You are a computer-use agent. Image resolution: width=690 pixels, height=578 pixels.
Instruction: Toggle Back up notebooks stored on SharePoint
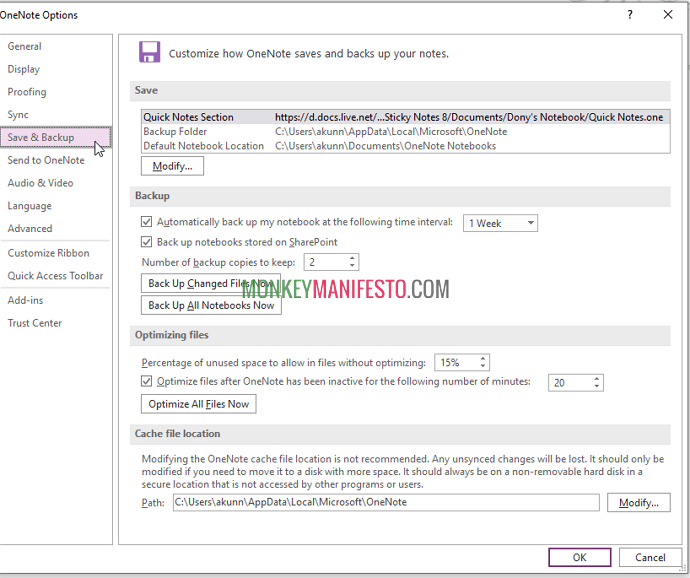click(147, 242)
